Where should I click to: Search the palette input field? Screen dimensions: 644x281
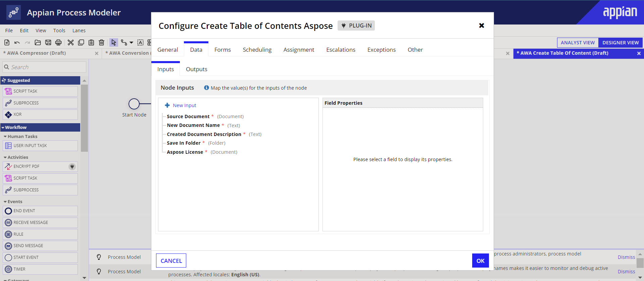click(x=44, y=67)
